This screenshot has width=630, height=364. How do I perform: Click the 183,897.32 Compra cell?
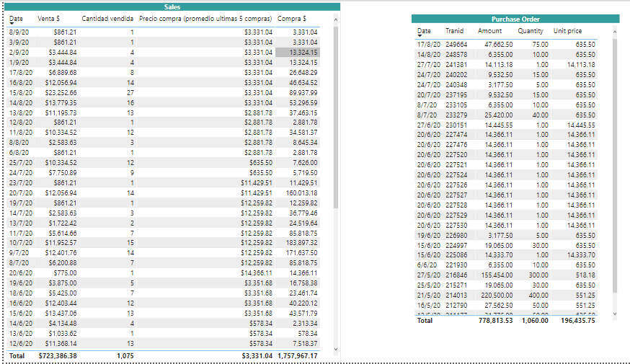click(x=301, y=243)
